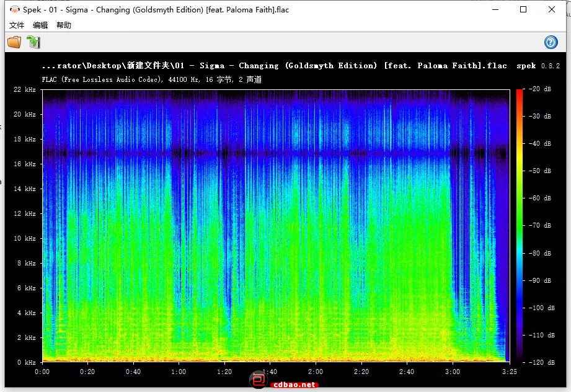This screenshot has width=571, height=392.
Task: Click the 6 kHz frequency label
Action: click(x=26, y=288)
